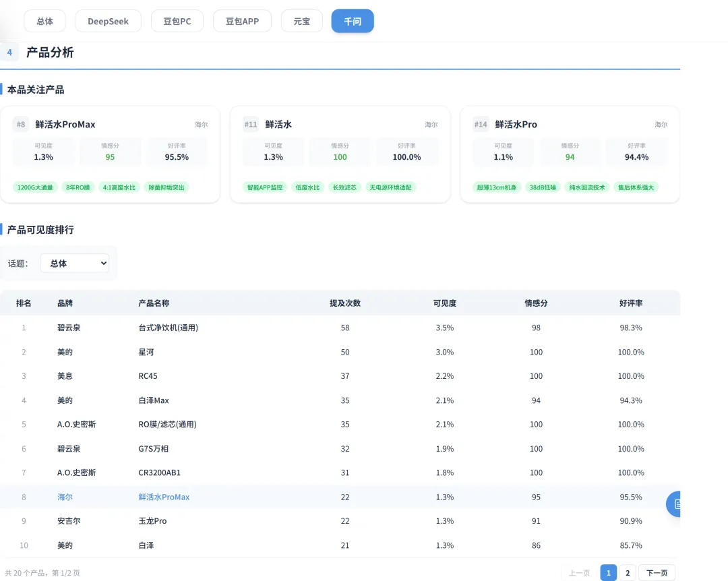Click the active 千问 tab
The image size is (728, 581).
click(353, 22)
